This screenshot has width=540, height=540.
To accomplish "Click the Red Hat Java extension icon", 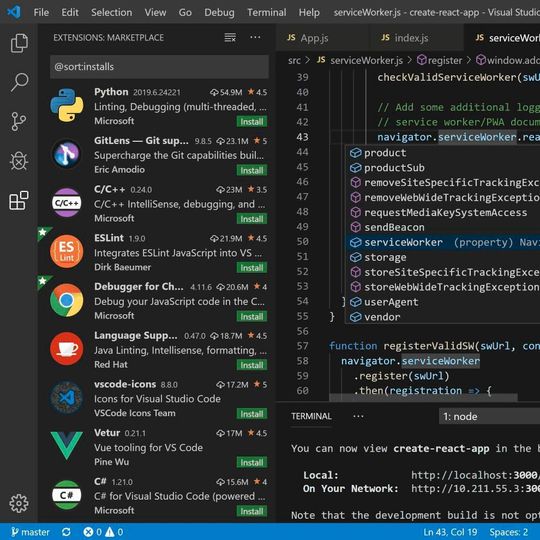I will (66, 349).
